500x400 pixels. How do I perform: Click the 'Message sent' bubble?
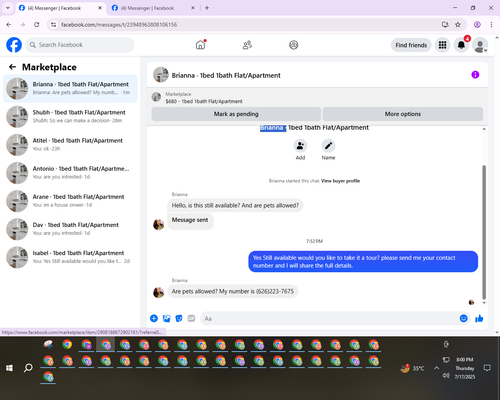pyautogui.click(x=190, y=220)
